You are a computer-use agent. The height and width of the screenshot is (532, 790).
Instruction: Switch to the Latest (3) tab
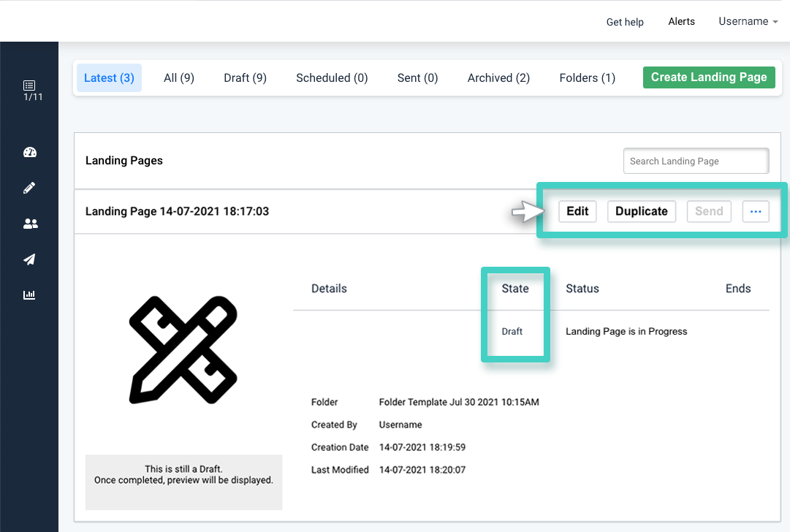coord(109,78)
